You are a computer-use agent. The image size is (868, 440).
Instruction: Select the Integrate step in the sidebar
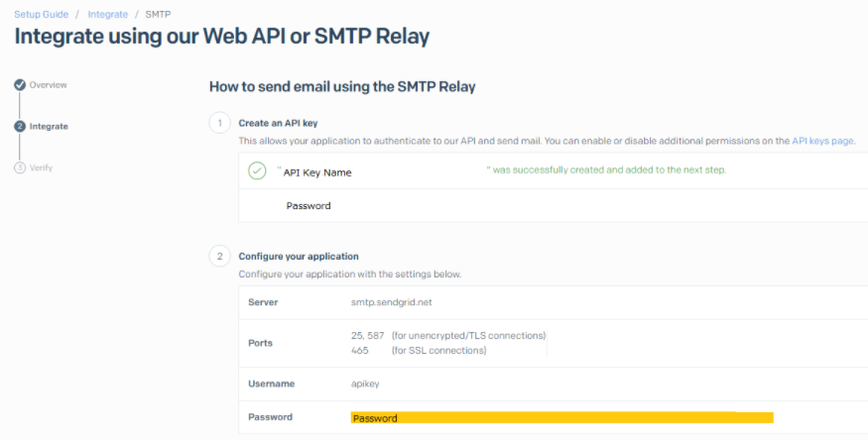click(49, 127)
